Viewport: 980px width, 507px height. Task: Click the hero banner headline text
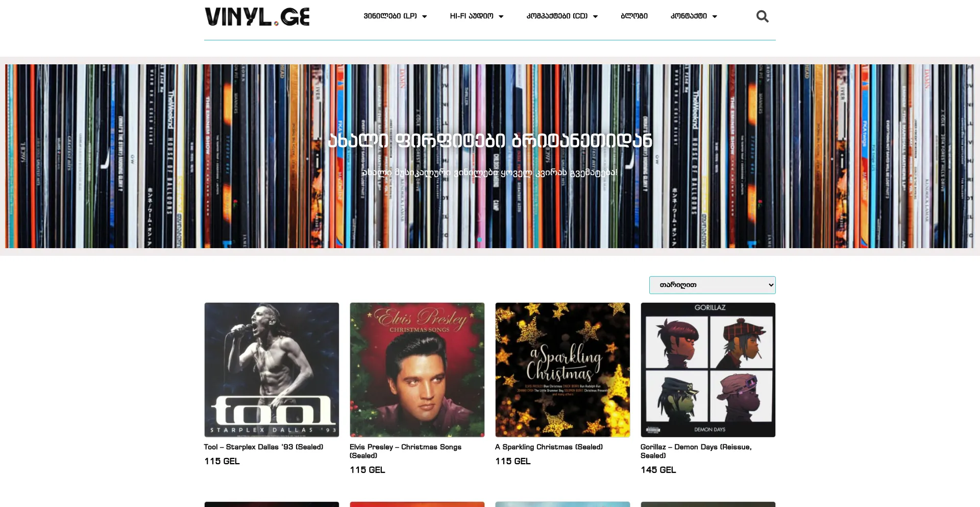490,140
